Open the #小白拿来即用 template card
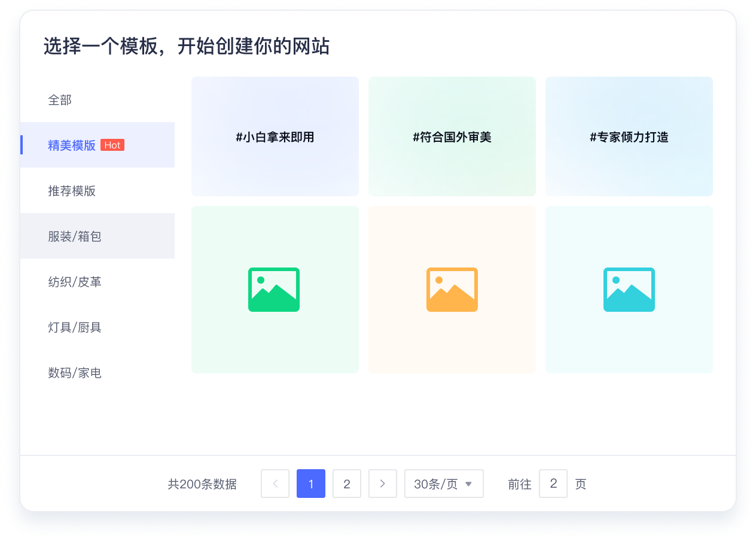The height and width of the screenshot is (541, 756). [274, 136]
